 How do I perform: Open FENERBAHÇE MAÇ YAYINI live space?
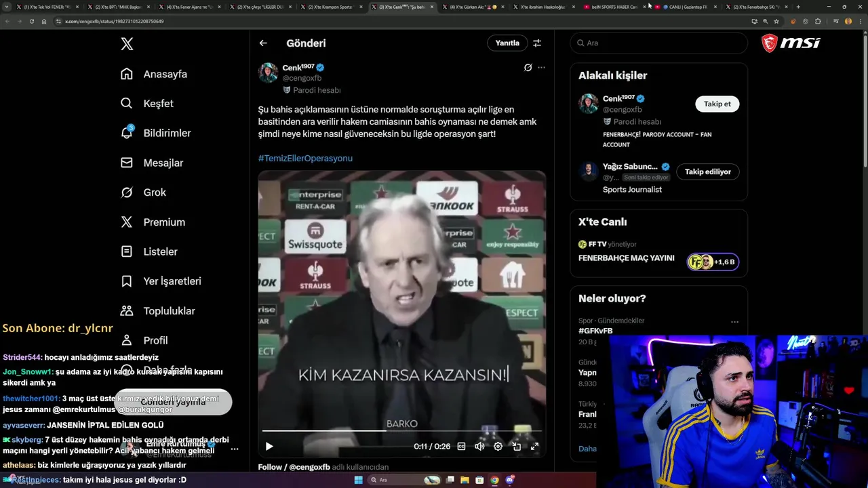point(626,258)
